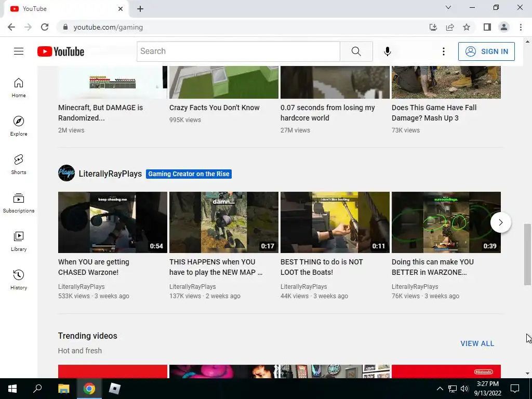Start voice search with microphone

tap(388, 51)
